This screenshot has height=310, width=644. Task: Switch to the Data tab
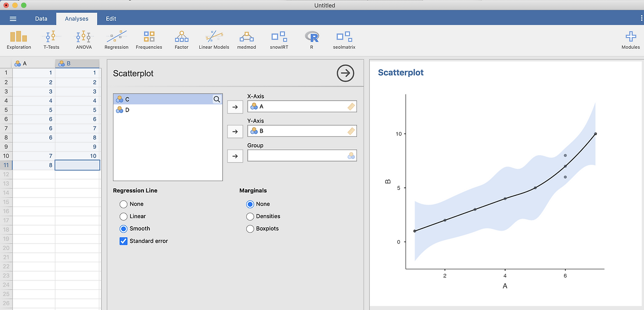pyautogui.click(x=41, y=19)
